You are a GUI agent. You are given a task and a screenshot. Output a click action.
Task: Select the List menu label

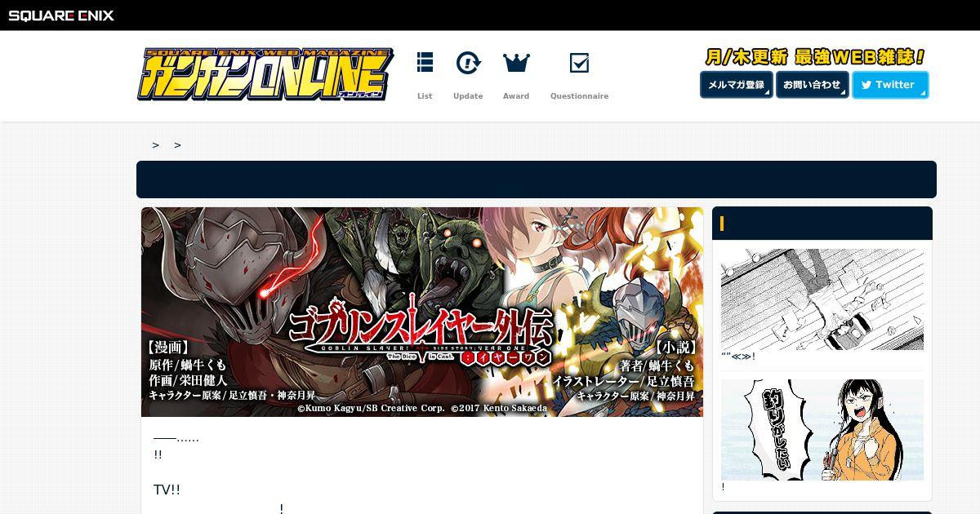point(425,96)
